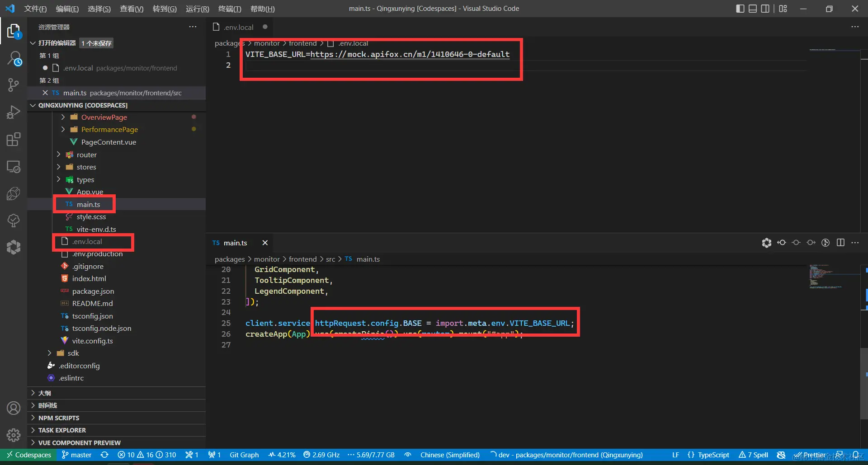Viewport: 868px width, 465px height.
Task: Open the Accounts menu icon
Action: 14,408
